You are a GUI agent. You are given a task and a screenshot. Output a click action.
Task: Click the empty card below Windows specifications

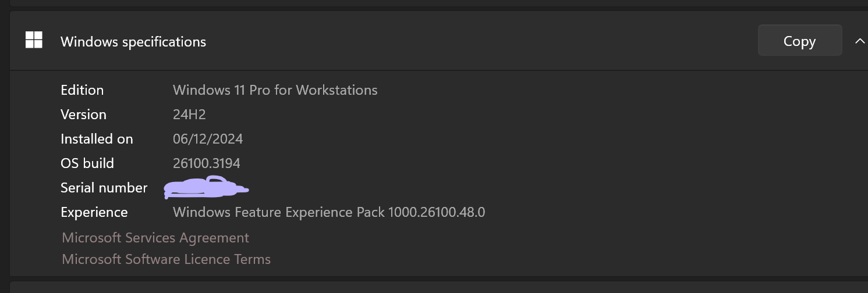click(437, 288)
